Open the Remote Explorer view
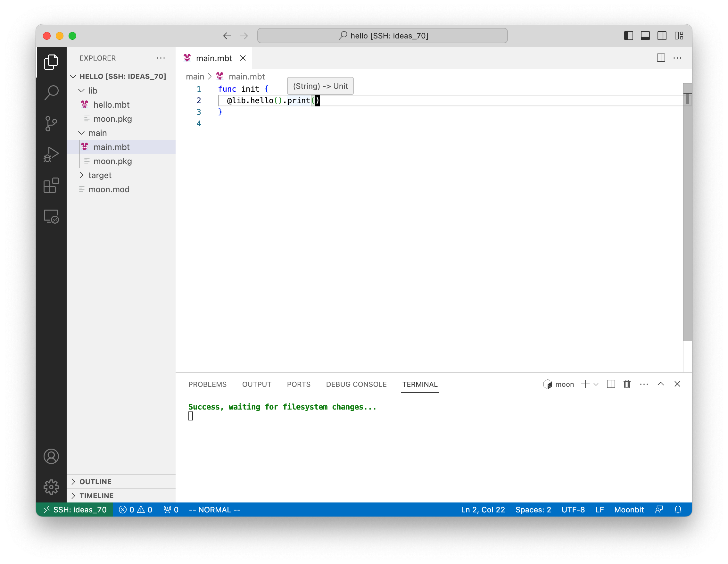The height and width of the screenshot is (564, 728). coord(51,217)
